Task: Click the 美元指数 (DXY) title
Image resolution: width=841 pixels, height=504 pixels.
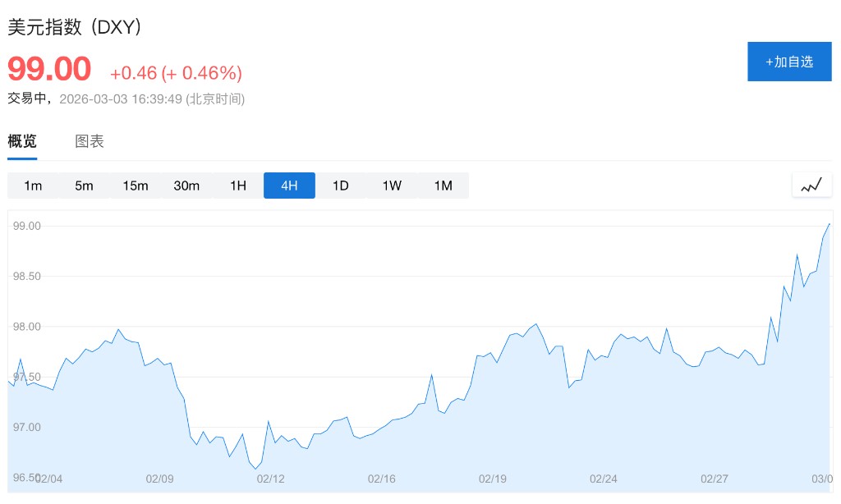Action: point(76,27)
